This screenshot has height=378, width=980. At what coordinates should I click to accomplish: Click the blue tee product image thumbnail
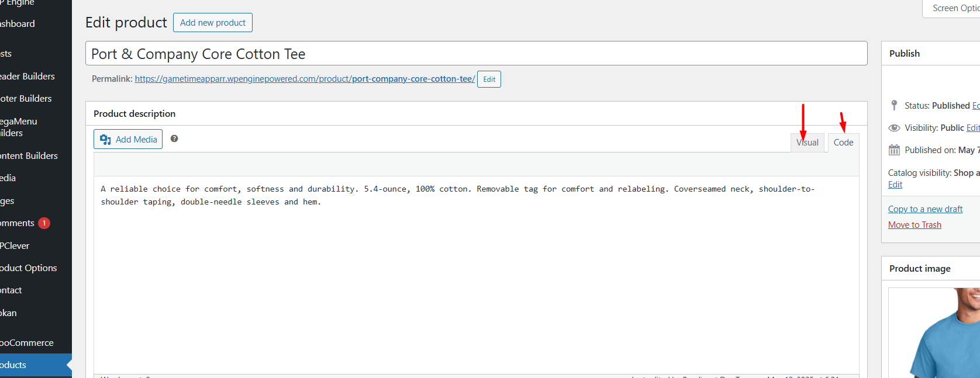[936, 333]
